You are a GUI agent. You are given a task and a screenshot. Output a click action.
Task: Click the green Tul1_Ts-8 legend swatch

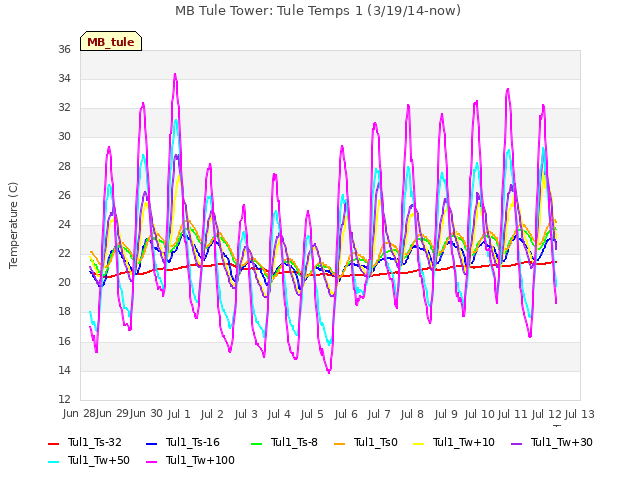[256, 443]
